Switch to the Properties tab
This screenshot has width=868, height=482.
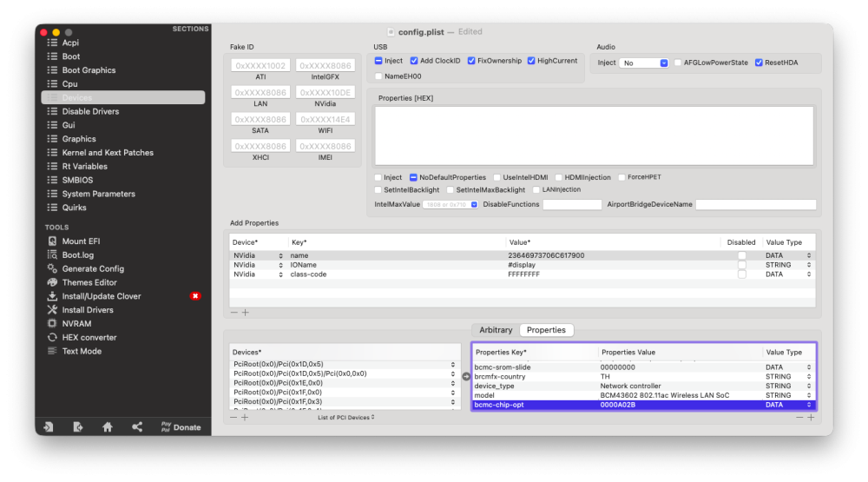pyautogui.click(x=546, y=330)
